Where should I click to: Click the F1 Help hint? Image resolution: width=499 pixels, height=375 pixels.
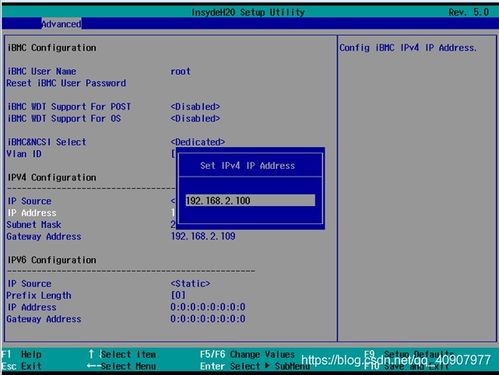[22, 354]
